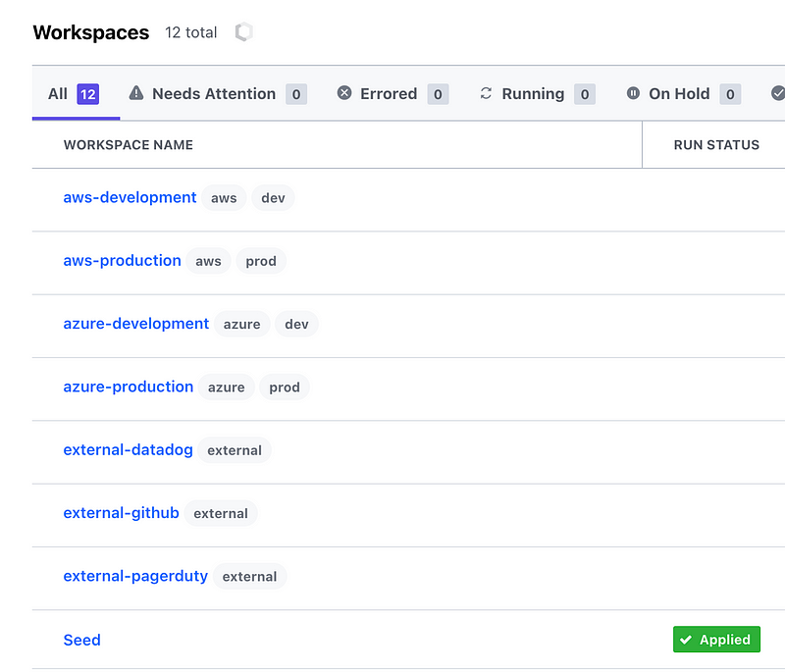Click the Errored circle-x icon
785x672 pixels.
click(x=344, y=93)
